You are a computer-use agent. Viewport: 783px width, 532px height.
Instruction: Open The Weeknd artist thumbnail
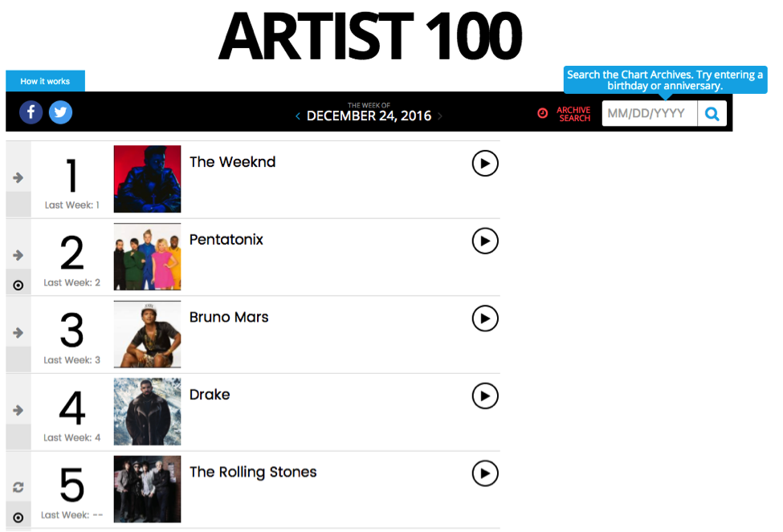point(147,179)
